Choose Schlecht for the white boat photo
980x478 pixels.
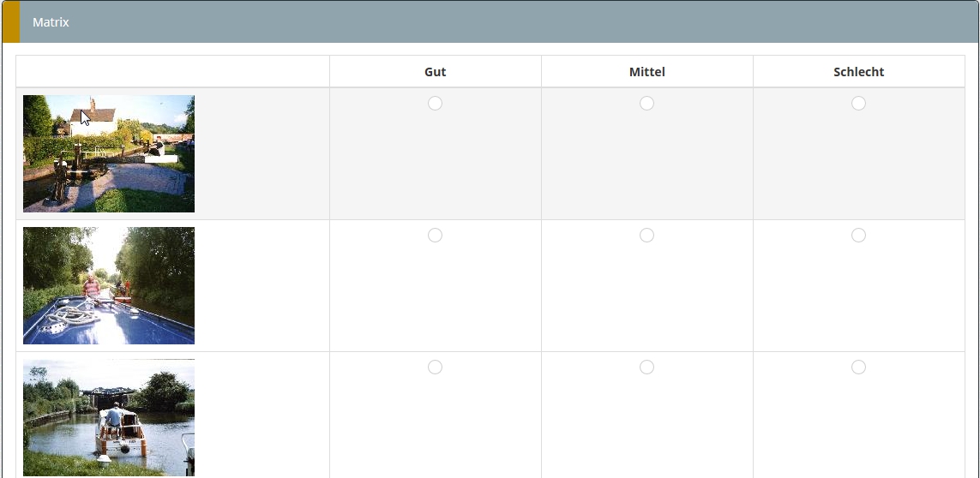[x=858, y=367]
